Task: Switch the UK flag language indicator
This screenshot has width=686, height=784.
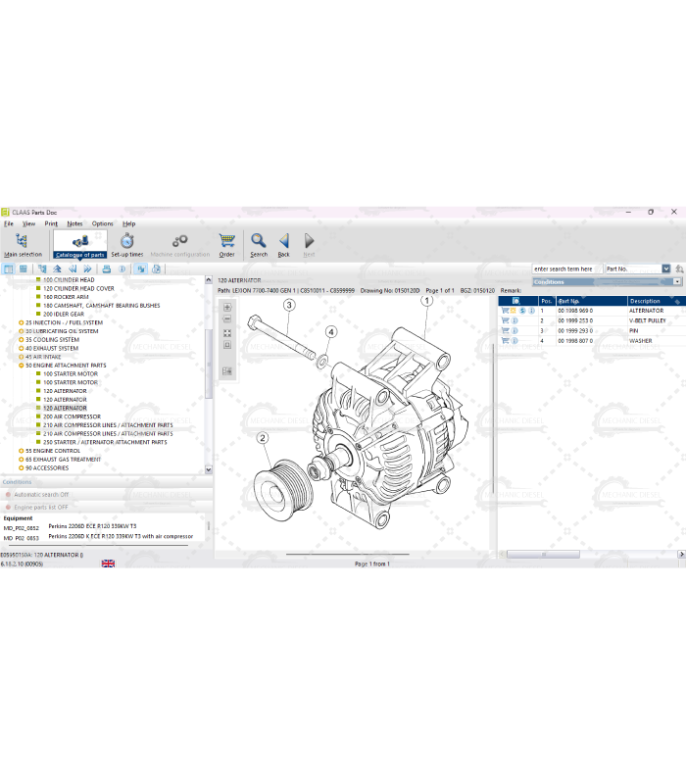Action: point(108,563)
